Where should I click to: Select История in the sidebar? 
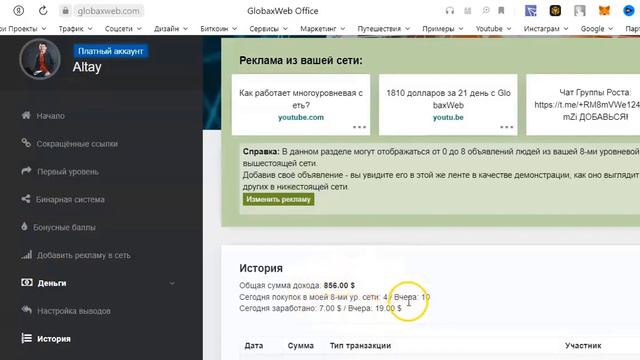click(54, 339)
